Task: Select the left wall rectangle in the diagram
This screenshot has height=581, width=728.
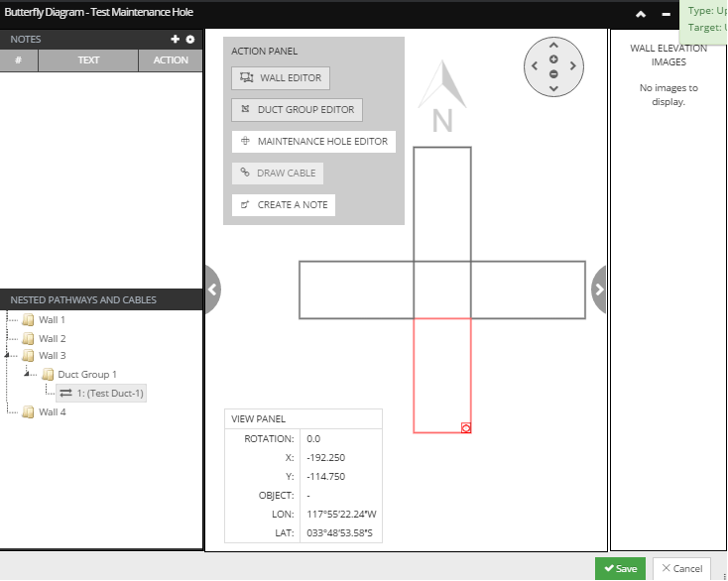Action: tap(356, 290)
